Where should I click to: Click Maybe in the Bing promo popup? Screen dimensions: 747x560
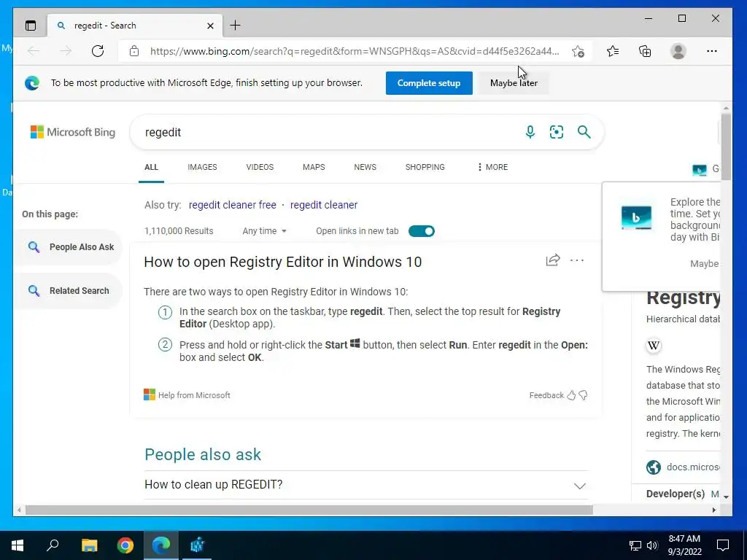pos(704,264)
